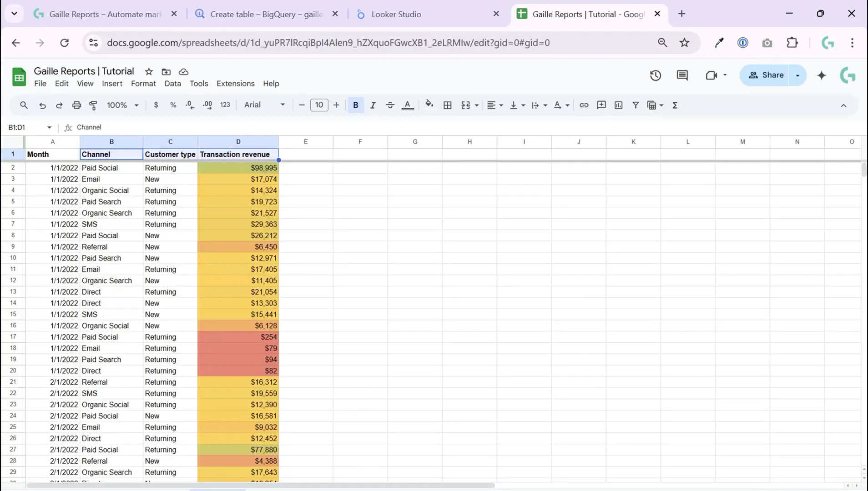Image resolution: width=868 pixels, height=491 pixels.
Task: Open new browser tab plus button
Action: pos(681,14)
